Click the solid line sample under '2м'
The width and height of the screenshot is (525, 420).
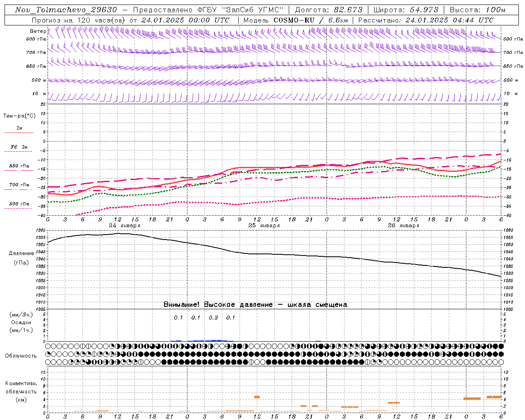point(19,133)
